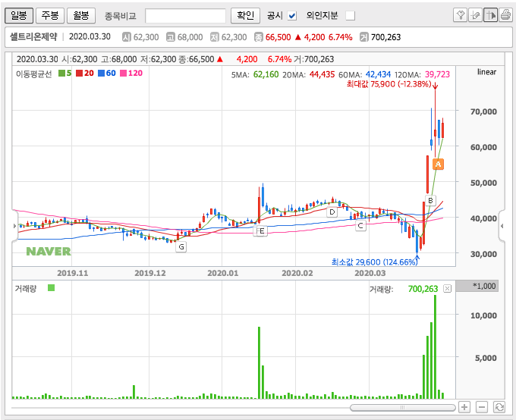Open disclosure marker D
This screenshot has width=516, height=420.
[332, 212]
